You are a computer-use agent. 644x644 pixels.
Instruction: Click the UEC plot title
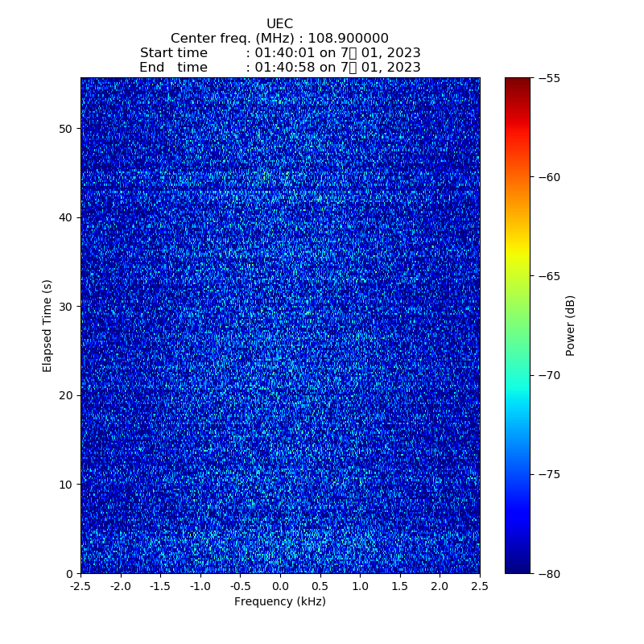[x=279, y=24]
